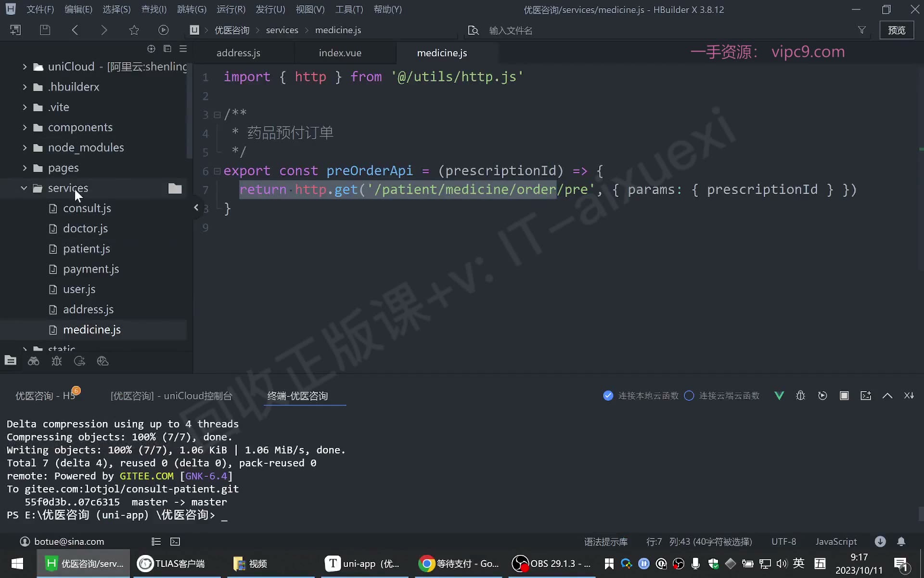Expand the pages folder
Image resolution: width=924 pixels, height=578 pixels.
coord(25,168)
